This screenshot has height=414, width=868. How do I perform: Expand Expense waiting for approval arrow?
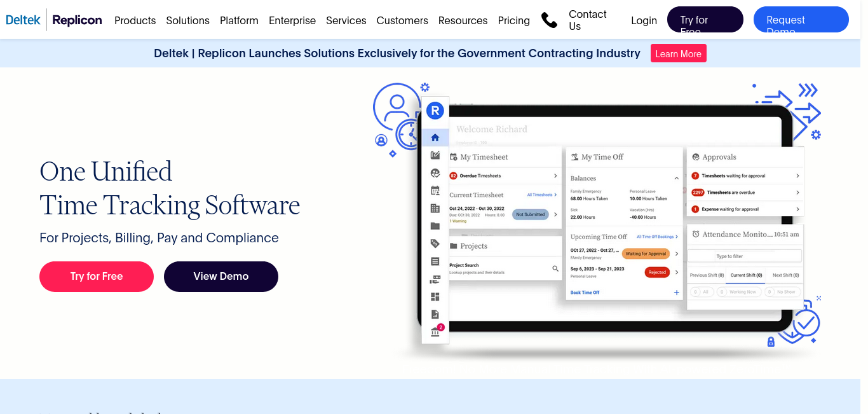click(797, 209)
